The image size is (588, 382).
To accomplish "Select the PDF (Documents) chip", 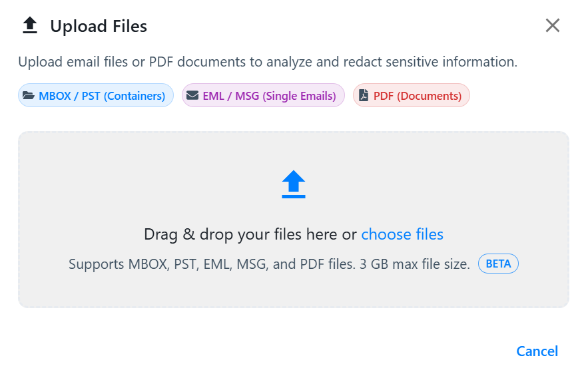I will click(x=412, y=96).
